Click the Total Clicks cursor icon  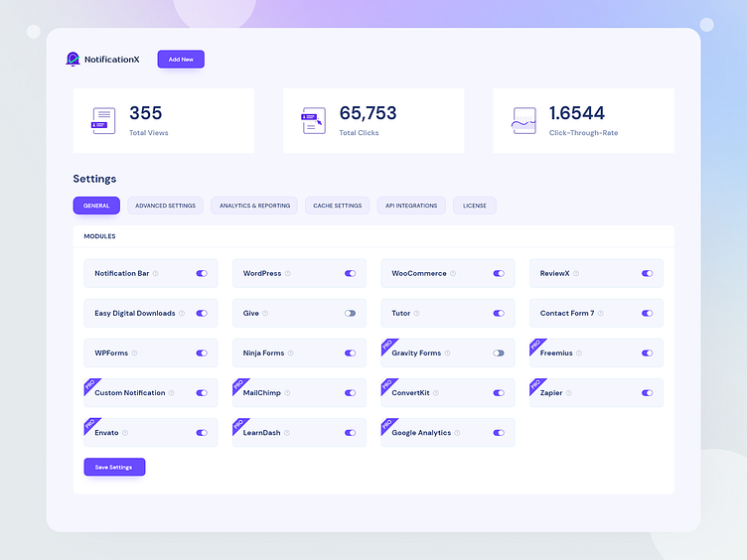click(314, 120)
